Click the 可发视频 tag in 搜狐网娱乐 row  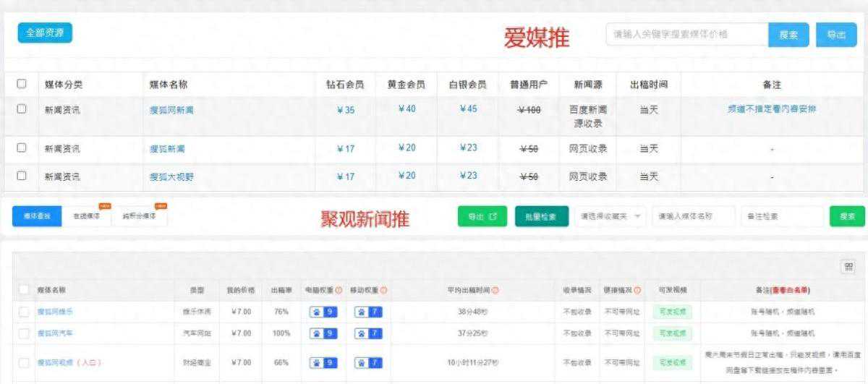tap(670, 312)
